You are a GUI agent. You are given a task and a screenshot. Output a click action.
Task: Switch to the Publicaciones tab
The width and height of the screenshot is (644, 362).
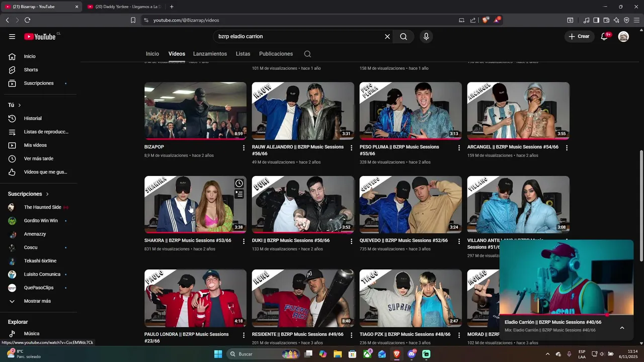click(276, 54)
